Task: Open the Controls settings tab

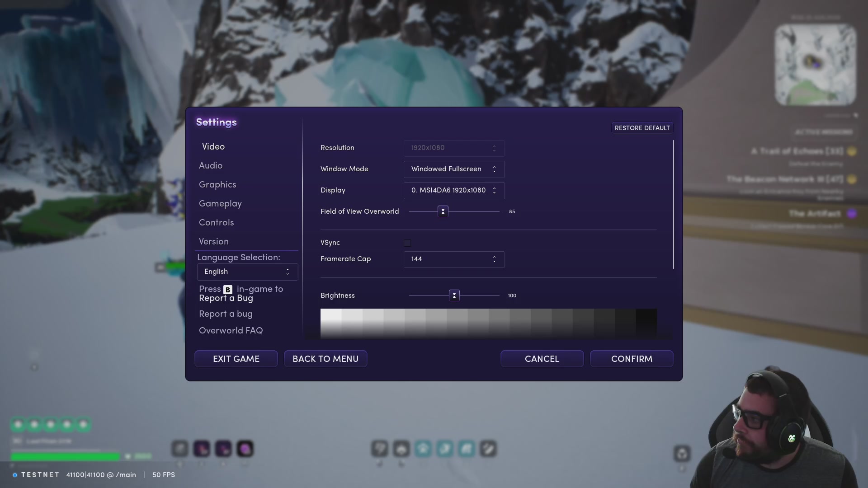Action: (217, 223)
